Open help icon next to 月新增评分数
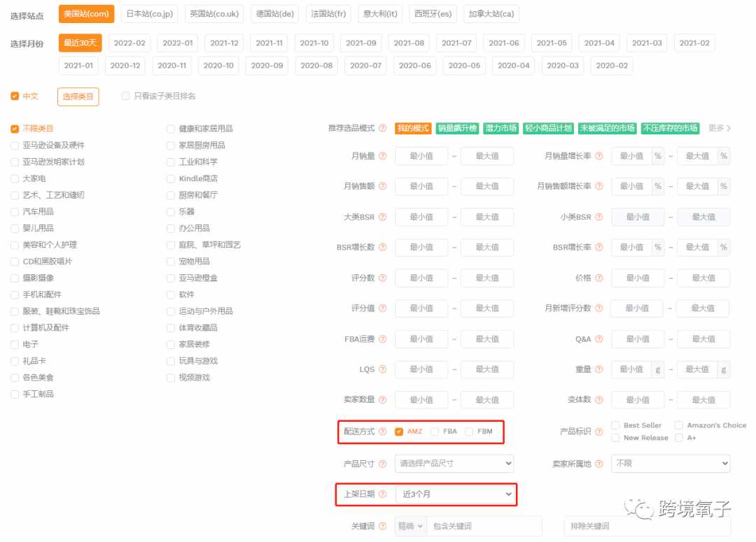 coord(598,308)
